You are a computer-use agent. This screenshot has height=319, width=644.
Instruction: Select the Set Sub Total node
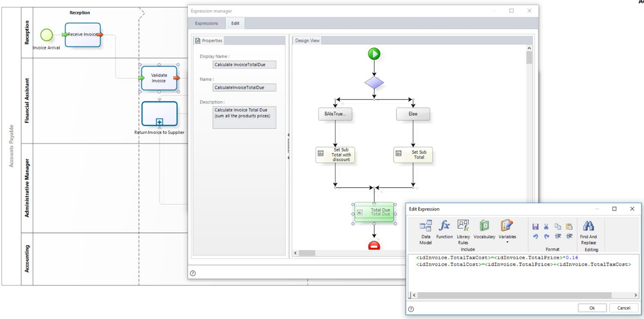pyautogui.click(x=413, y=155)
